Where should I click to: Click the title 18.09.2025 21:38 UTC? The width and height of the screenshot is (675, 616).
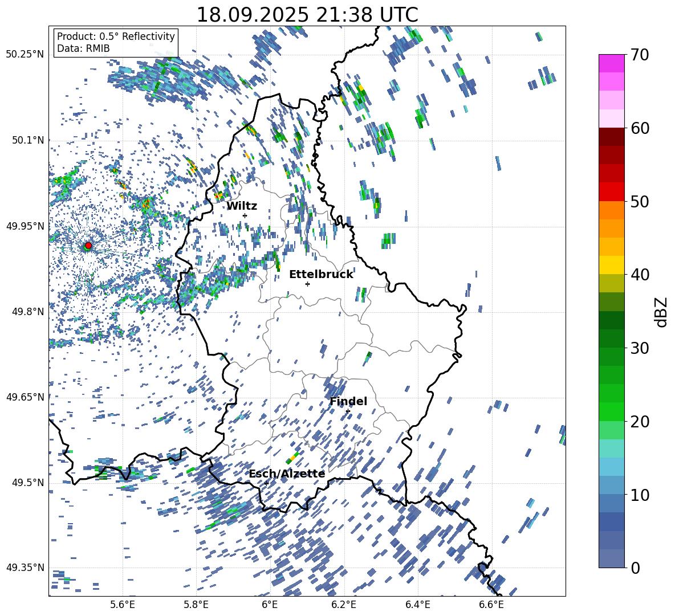click(307, 15)
